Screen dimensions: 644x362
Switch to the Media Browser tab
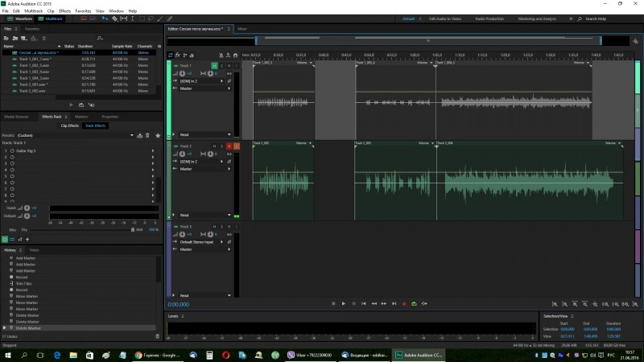point(16,117)
